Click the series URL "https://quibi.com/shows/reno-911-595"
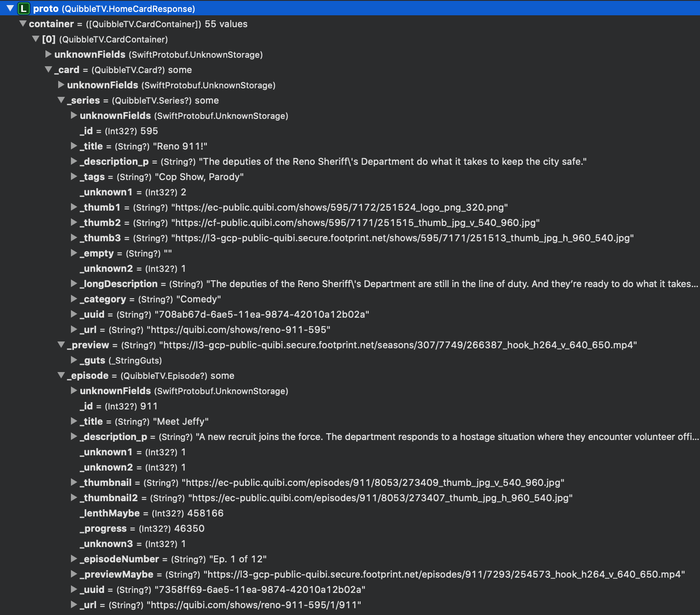The image size is (700, 615). [x=239, y=330]
